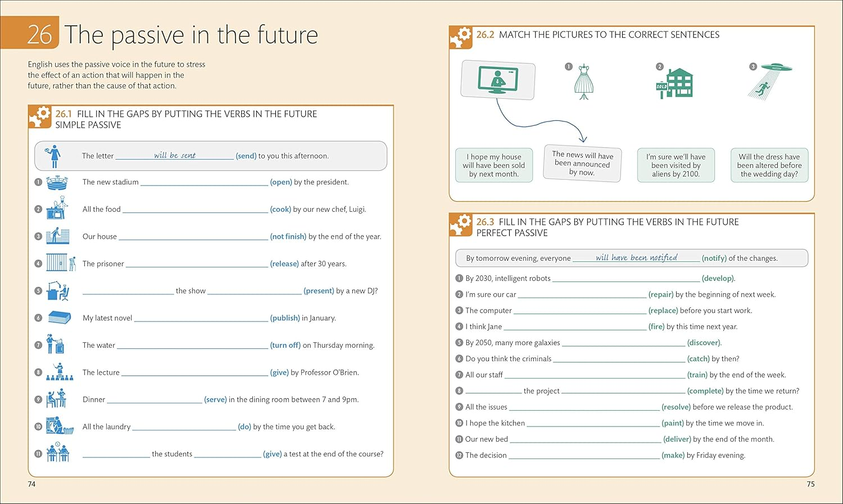Click the lecture audience icon
Image resolution: width=843 pixels, height=504 pixels.
[x=59, y=372]
